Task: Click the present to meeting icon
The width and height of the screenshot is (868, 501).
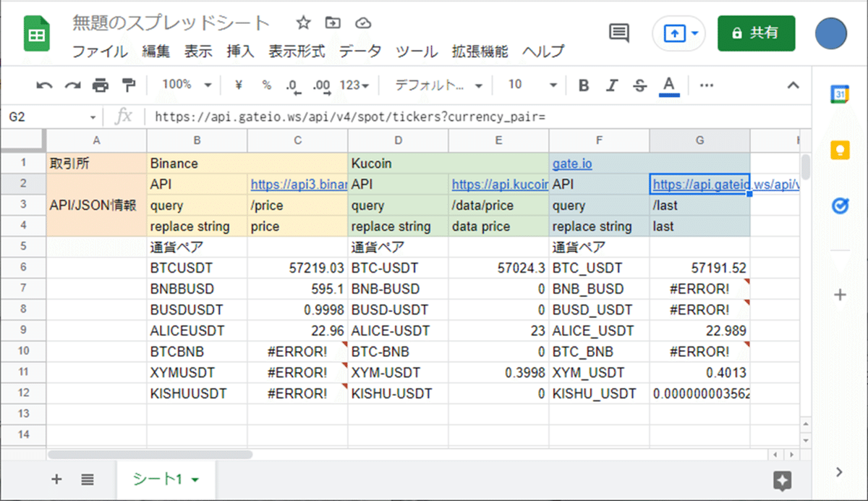Action: click(674, 33)
